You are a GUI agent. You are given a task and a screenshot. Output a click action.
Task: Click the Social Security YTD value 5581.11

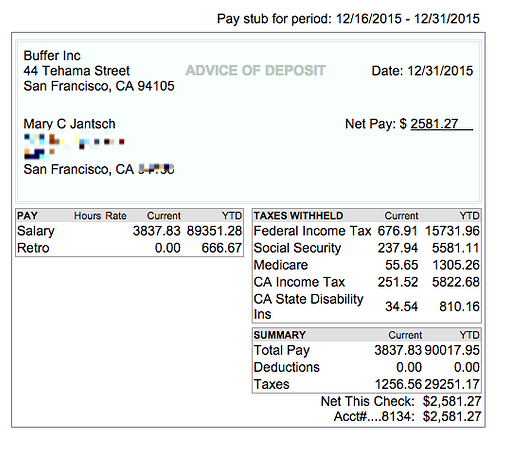[456, 248]
